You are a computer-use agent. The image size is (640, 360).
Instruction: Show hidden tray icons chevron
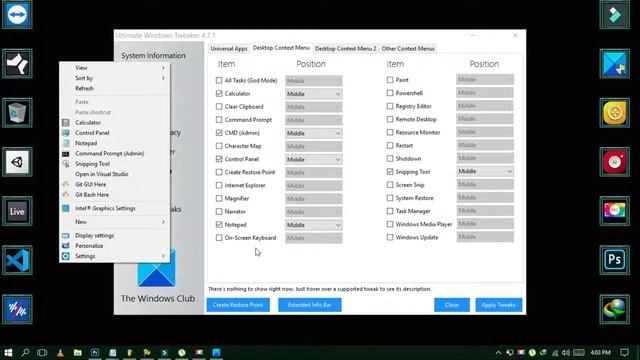pos(498,352)
